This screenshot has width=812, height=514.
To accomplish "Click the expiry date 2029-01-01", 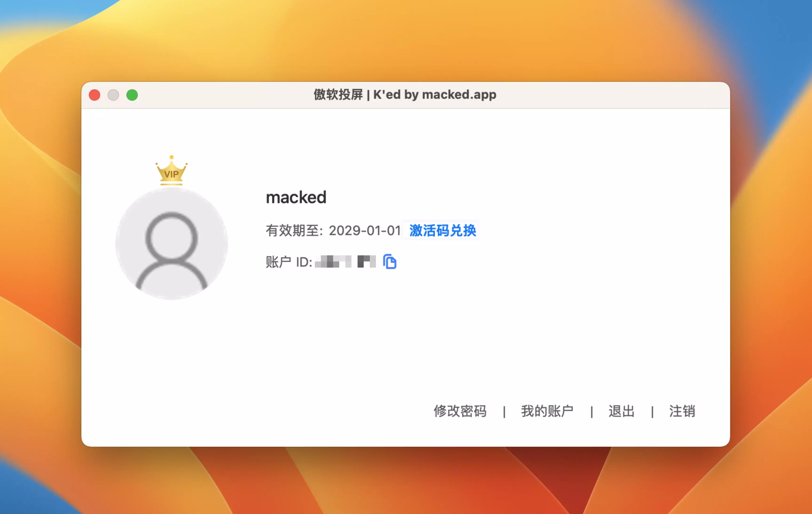I will point(365,231).
